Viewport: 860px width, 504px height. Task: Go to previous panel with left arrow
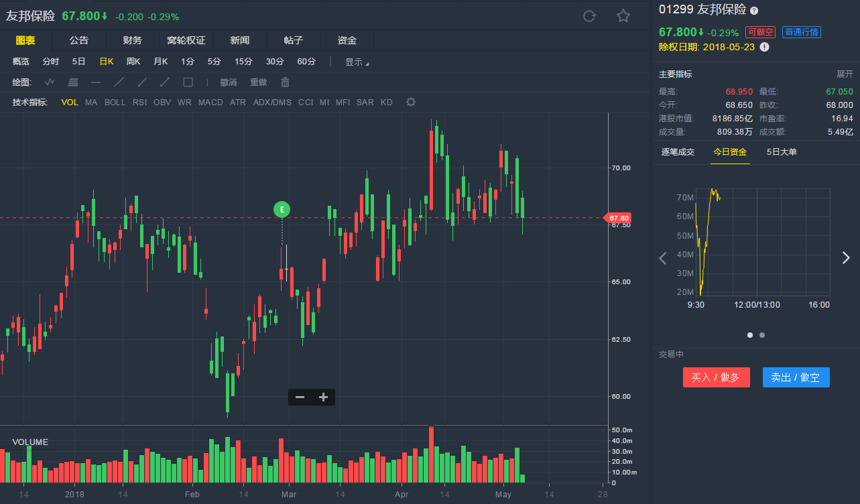663,258
